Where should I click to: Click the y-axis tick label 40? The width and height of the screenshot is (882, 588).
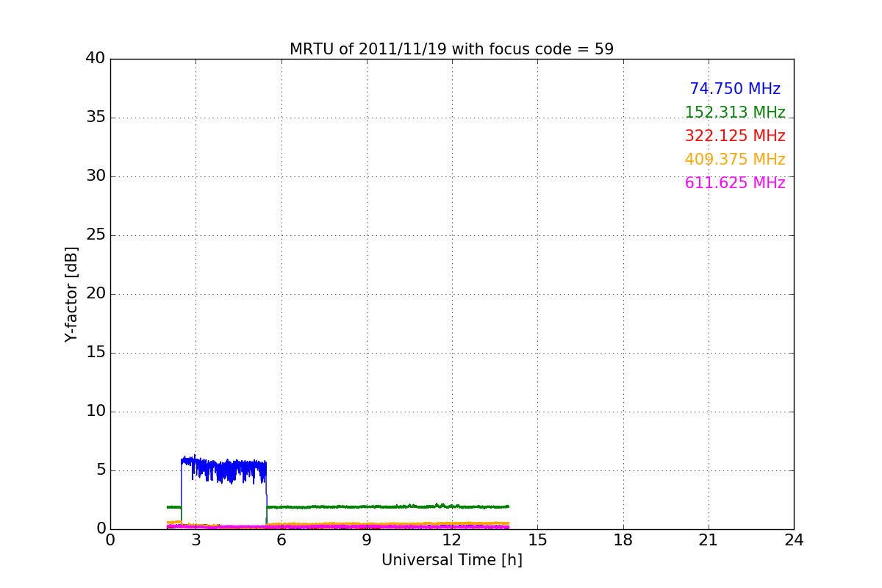click(x=96, y=59)
